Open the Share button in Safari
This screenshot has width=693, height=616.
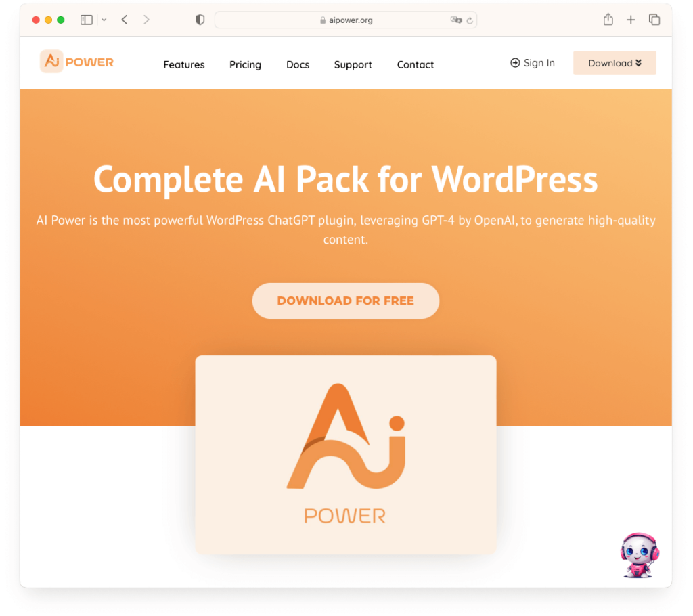pos(608,20)
